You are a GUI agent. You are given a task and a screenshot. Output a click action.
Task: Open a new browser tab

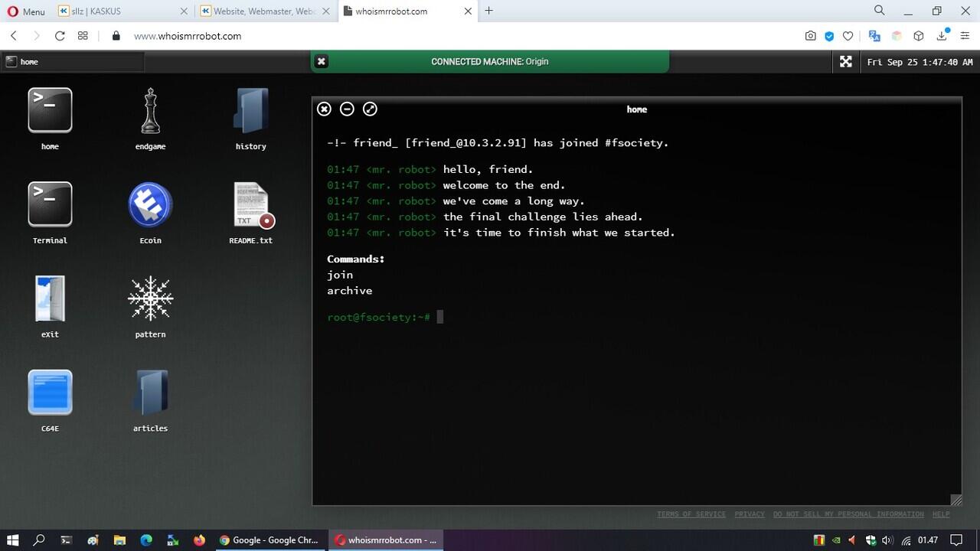tap(489, 11)
